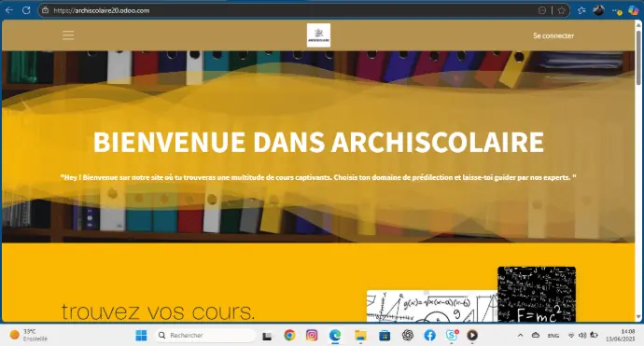Open the browser settings and more menu

click(617, 11)
